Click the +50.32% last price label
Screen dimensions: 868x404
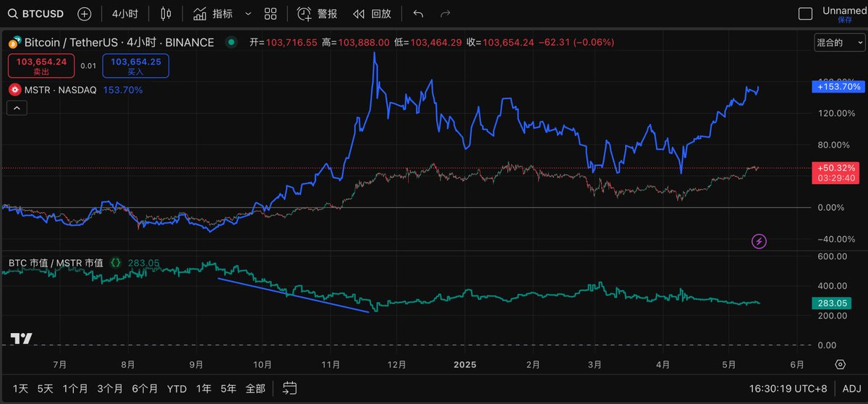click(x=838, y=168)
